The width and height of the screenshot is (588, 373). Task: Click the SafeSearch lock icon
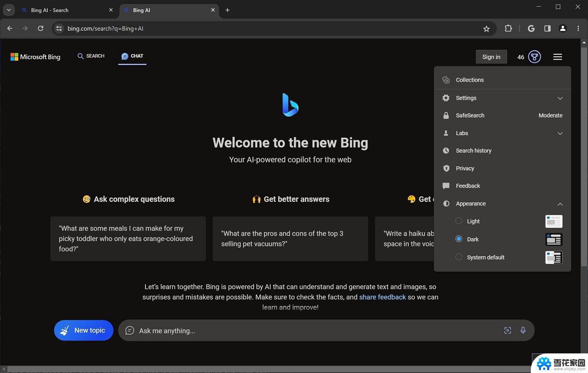[x=446, y=116]
